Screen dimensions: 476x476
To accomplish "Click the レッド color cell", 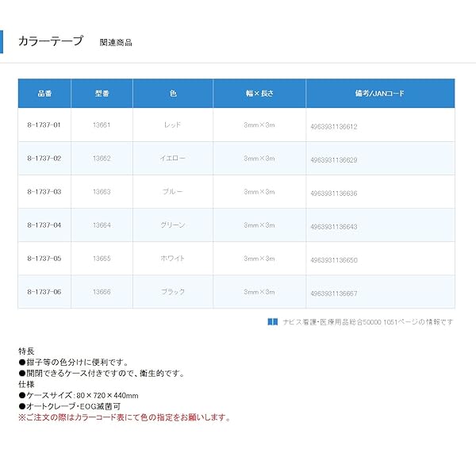I will click(x=172, y=125).
